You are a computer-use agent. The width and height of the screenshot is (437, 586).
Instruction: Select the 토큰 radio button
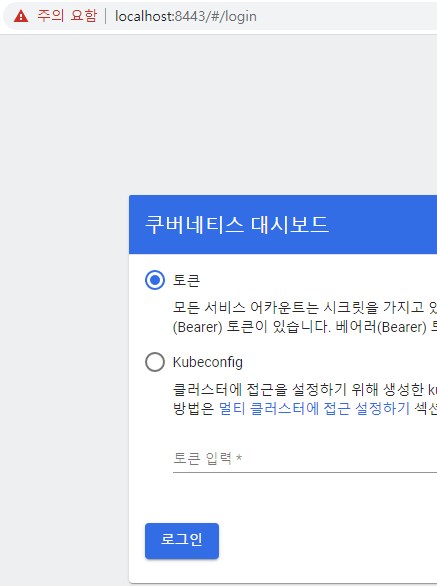pyautogui.click(x=155, y=280)
